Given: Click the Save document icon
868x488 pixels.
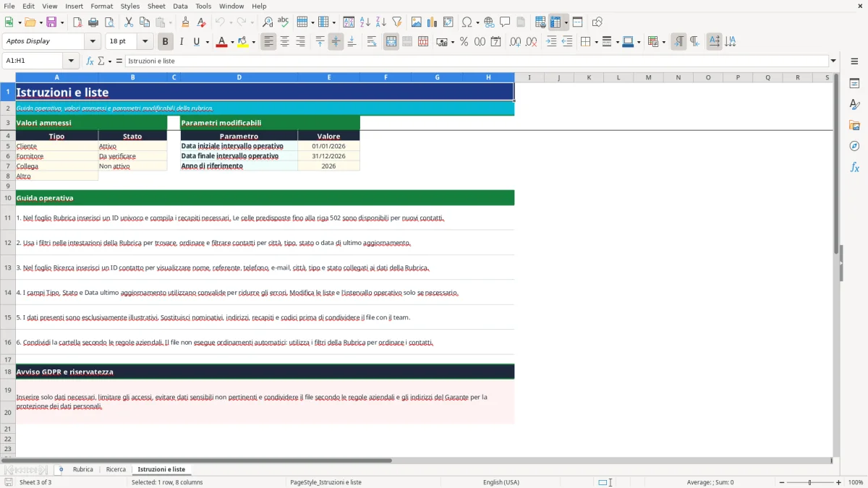Looking at the screenshot, I should [x=51, y=22].
